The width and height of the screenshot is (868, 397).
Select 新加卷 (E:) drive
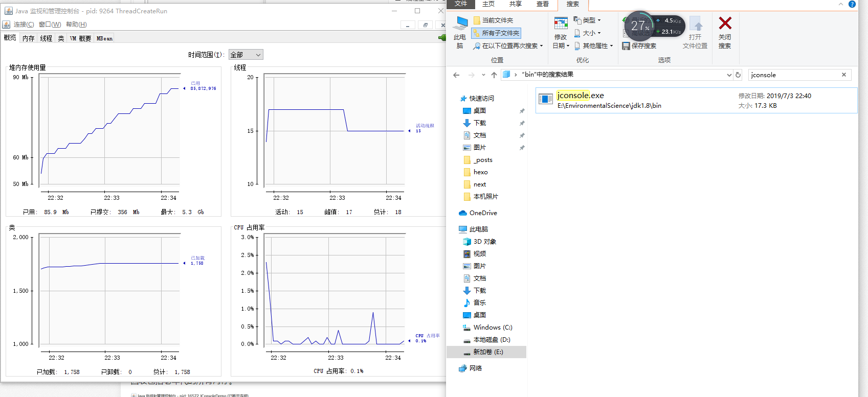coord(486,352)
